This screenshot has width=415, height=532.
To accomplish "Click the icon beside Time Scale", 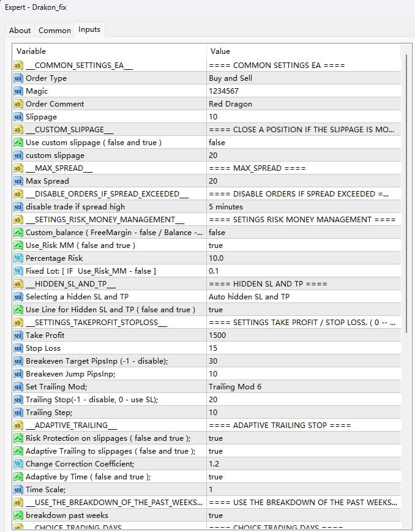I will click(x=18, y=490).
